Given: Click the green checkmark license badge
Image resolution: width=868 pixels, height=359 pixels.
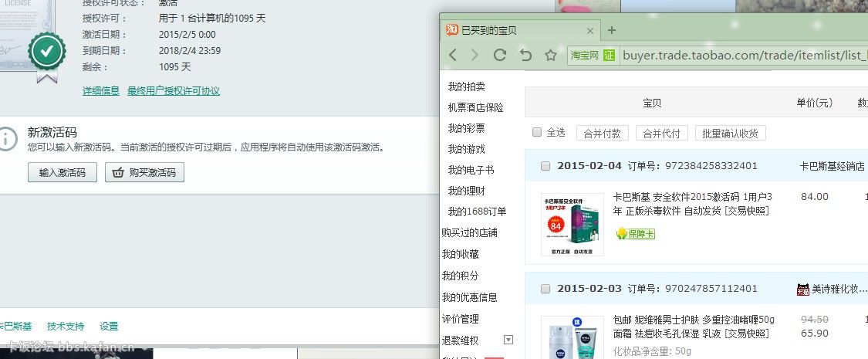Looking at the screenshot, I should (47, 52).
